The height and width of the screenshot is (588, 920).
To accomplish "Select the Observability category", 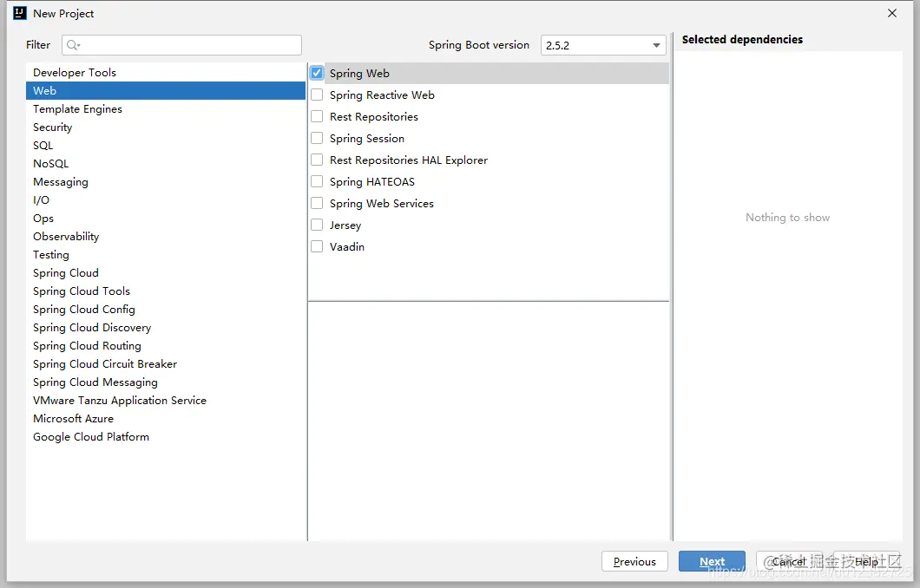I will [166, 236].
